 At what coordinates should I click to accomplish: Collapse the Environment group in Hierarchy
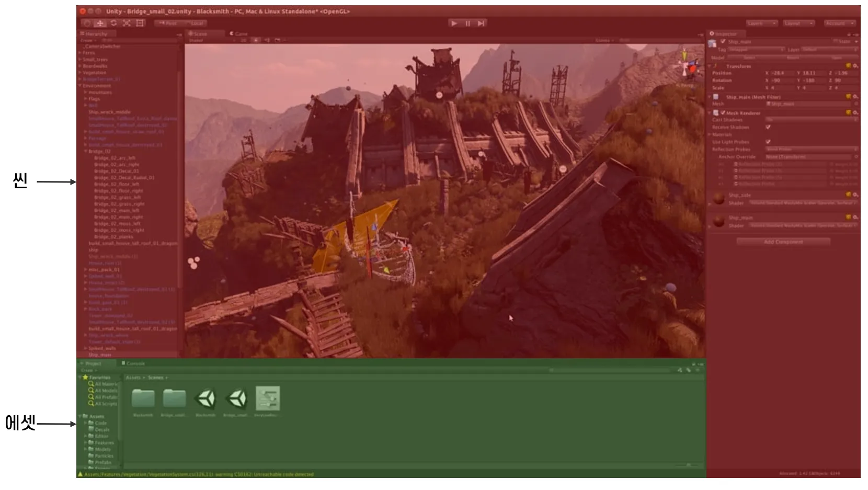[80, 86]
